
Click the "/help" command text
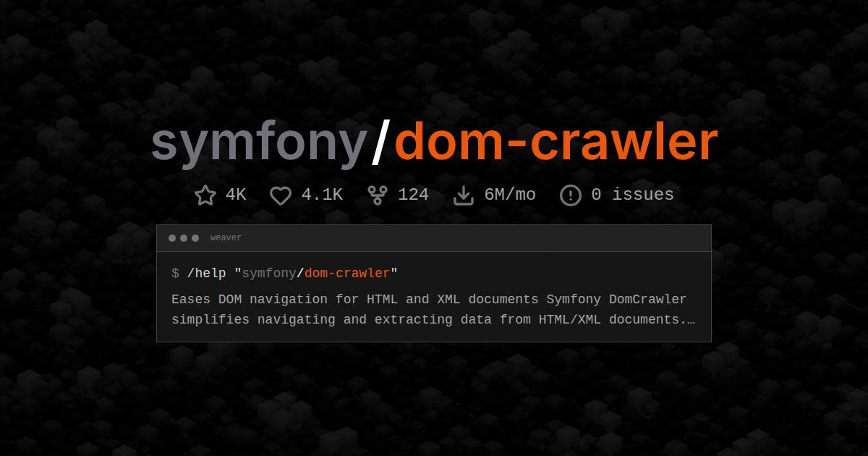(x=206, y=274)
